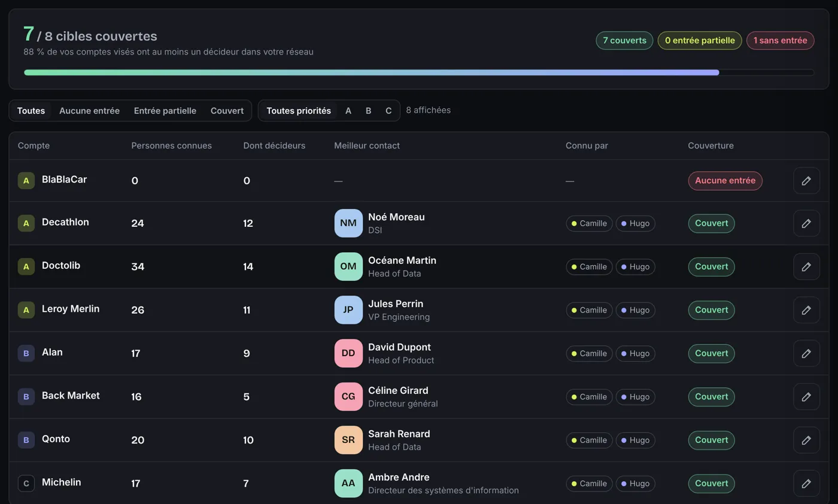Click the AA avatar of Ambre Andre
Image resolution: width=838 pixels, height=504 pixels.
348,484
